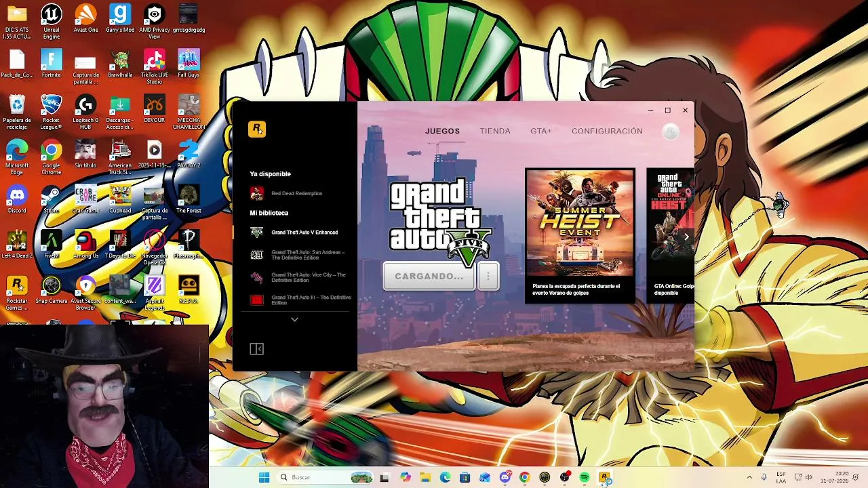
Task: Launch Crab Game from the desktop
Action: pyautogui.click(x=85, y=199)
